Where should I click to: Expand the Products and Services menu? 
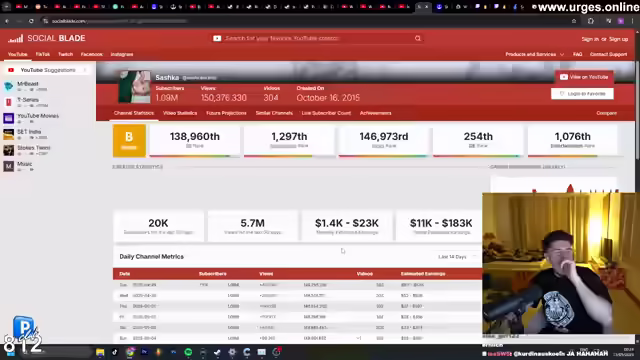click(x=534, y=54)
